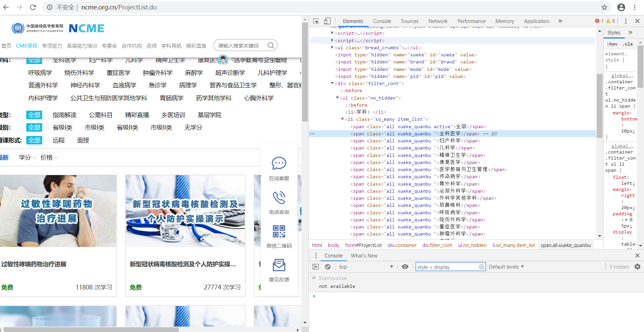Close the console drawer
Image resolution: width=644 pixels, height=332 pixels.
pos(637,255)
